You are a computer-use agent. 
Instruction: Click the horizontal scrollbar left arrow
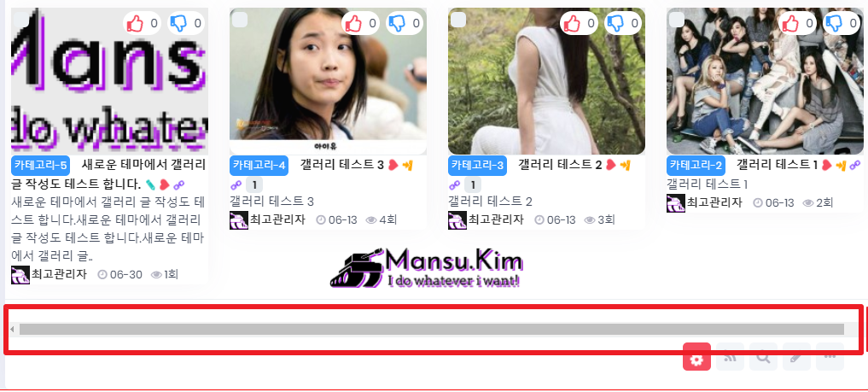point(12,330)
